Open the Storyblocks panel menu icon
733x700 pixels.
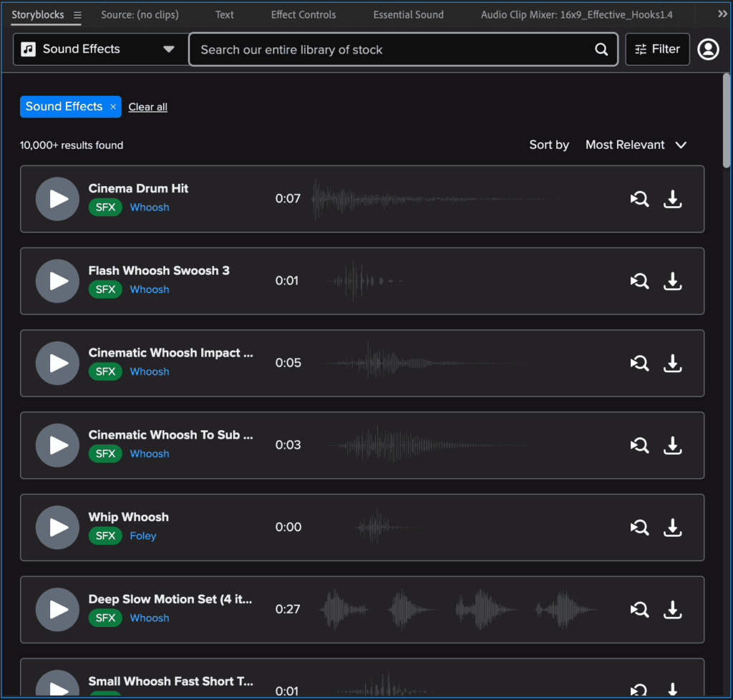click(77, 16)
